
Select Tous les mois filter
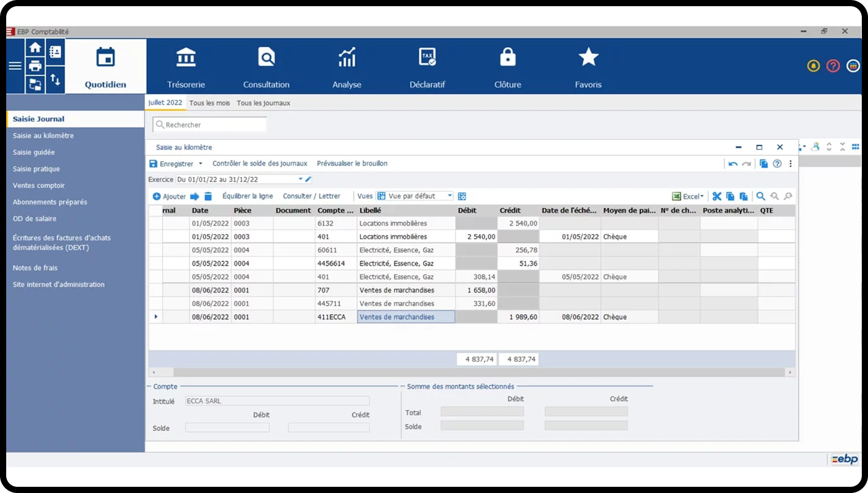click(210, 103)
